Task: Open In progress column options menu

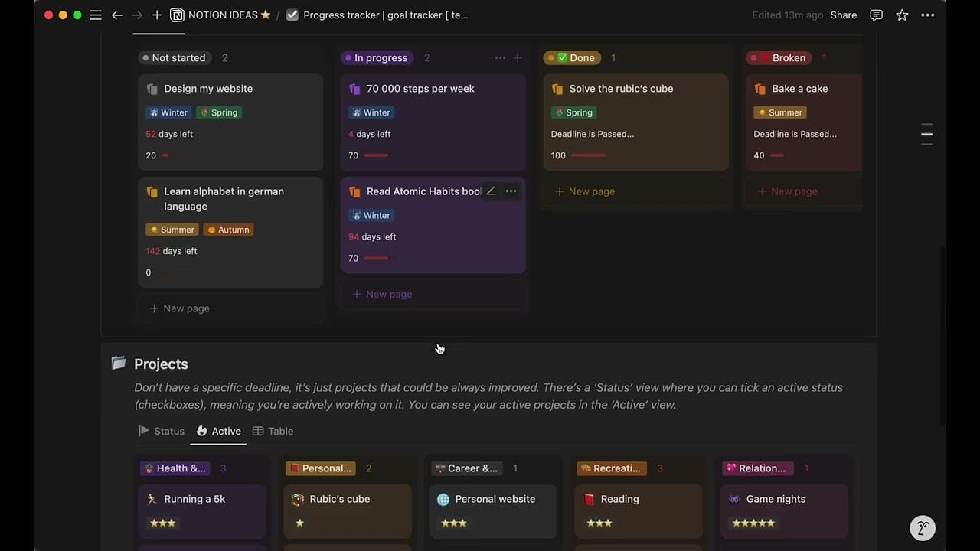Action: (500, 58)
